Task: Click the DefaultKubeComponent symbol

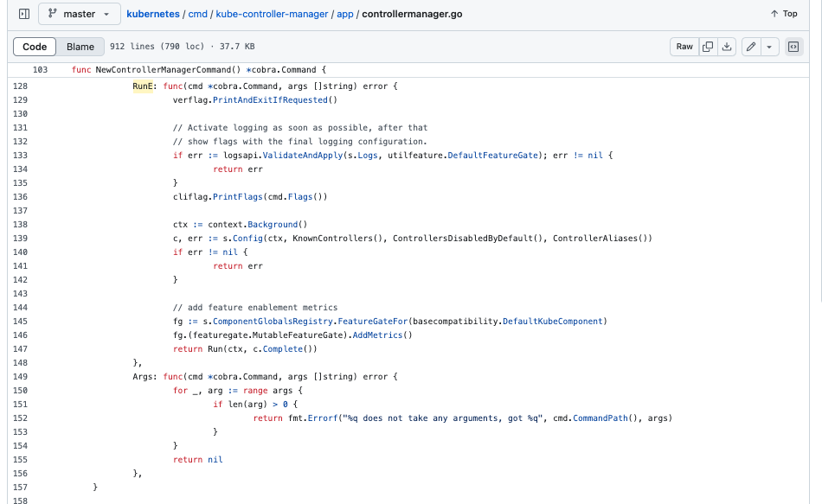Action: click(553, 321)
